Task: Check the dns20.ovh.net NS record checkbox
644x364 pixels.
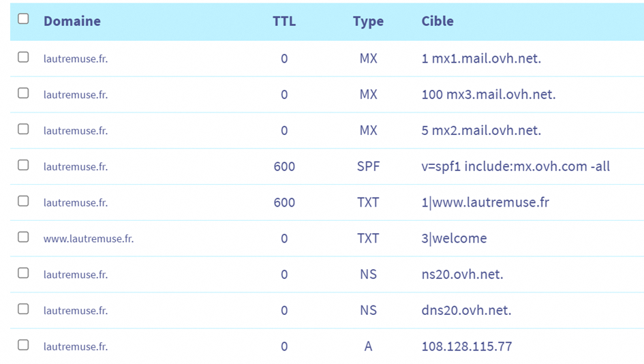Action: tap(23, 309)
